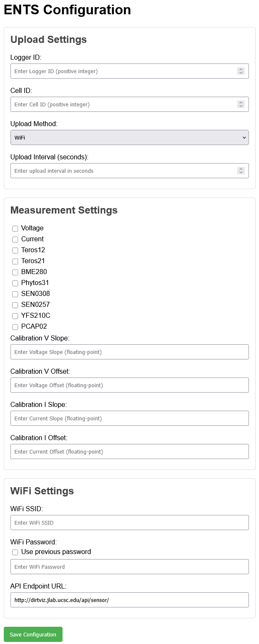Viewport: 259px width, 644px height.
Task: Click the Logger ID stepper up arrow
Action: pos(241,69)
